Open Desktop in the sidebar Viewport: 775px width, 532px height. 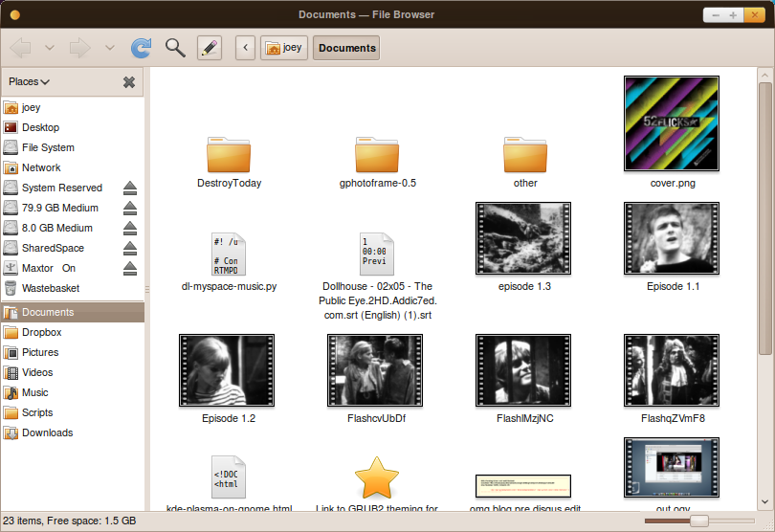coord(73,127)
